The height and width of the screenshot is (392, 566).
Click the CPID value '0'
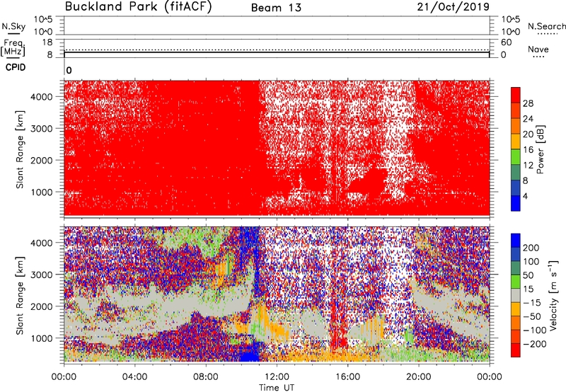coord(69,71)
